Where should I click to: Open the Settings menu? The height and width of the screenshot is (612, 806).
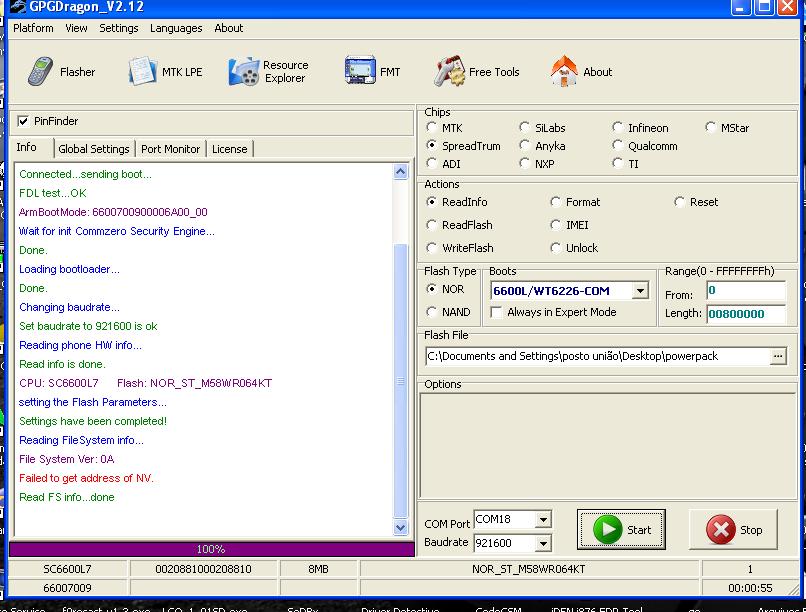(x=119, y=28)
